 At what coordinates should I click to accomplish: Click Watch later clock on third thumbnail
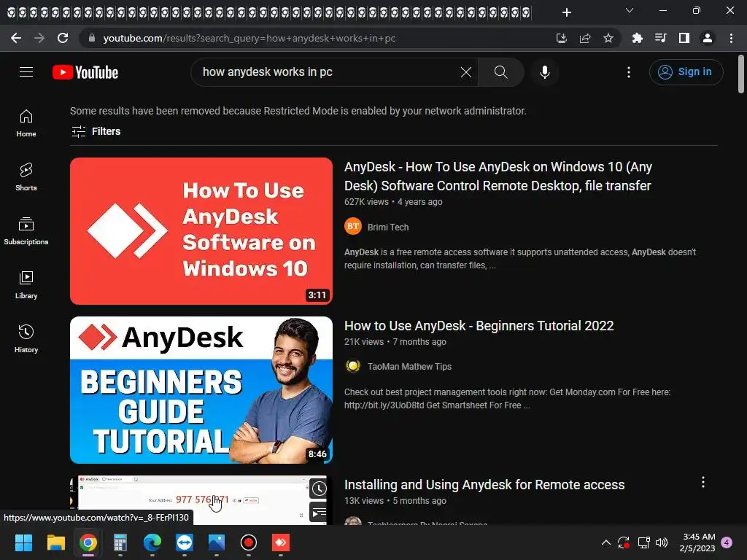pos(319,489)
